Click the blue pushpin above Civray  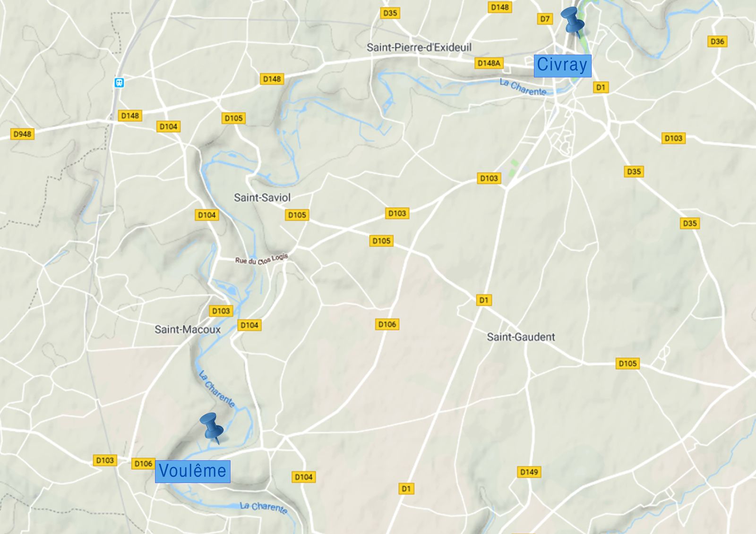pos(572,22)
